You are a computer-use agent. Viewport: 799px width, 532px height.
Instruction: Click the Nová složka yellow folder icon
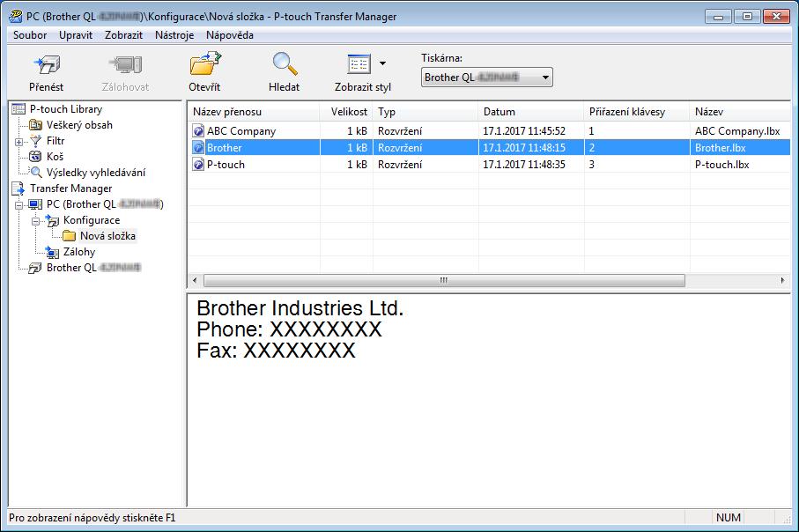click(69, 236)
